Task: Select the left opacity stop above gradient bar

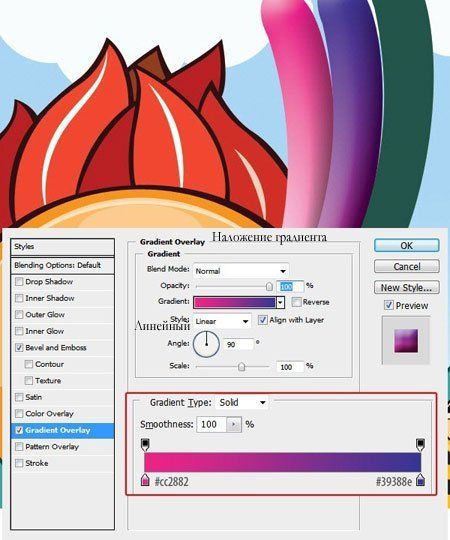Action: [x=145, y=445]
